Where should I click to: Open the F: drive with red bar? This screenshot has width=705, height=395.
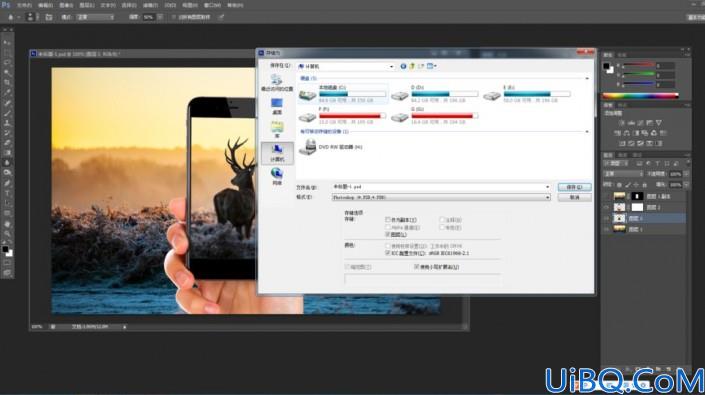343,115
